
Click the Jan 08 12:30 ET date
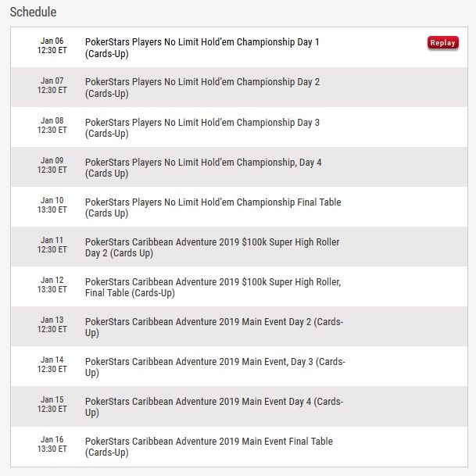click(x=52, y=125)
